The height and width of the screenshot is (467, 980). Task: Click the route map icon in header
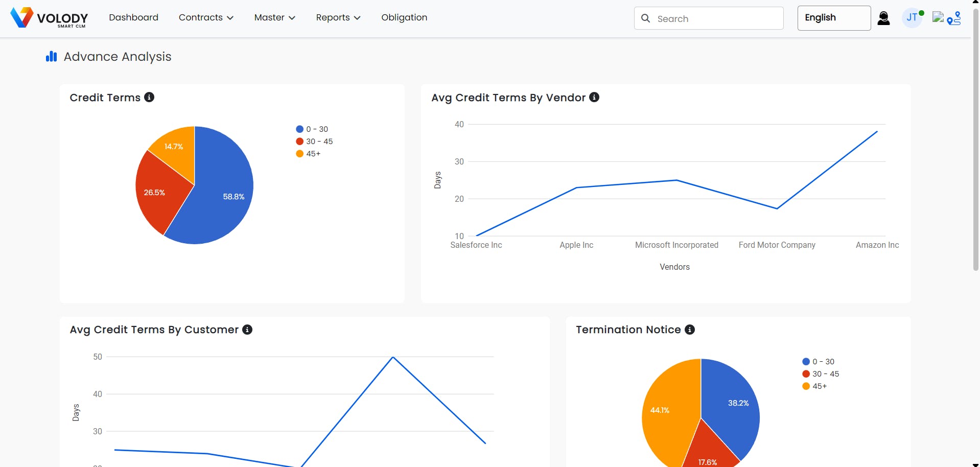pyautogui.click(x=953, y=18)
